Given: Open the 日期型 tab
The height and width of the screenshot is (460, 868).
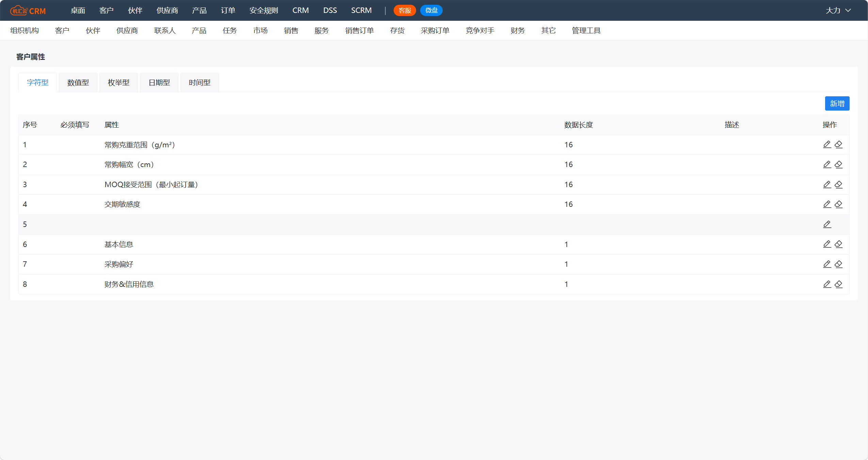Looking at the screenshot, I should coord(159,82).
